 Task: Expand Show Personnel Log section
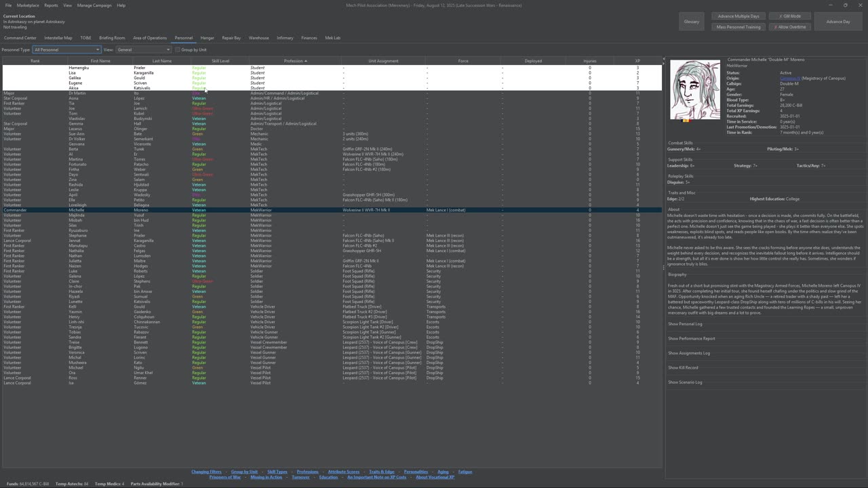tap(685, 324)
